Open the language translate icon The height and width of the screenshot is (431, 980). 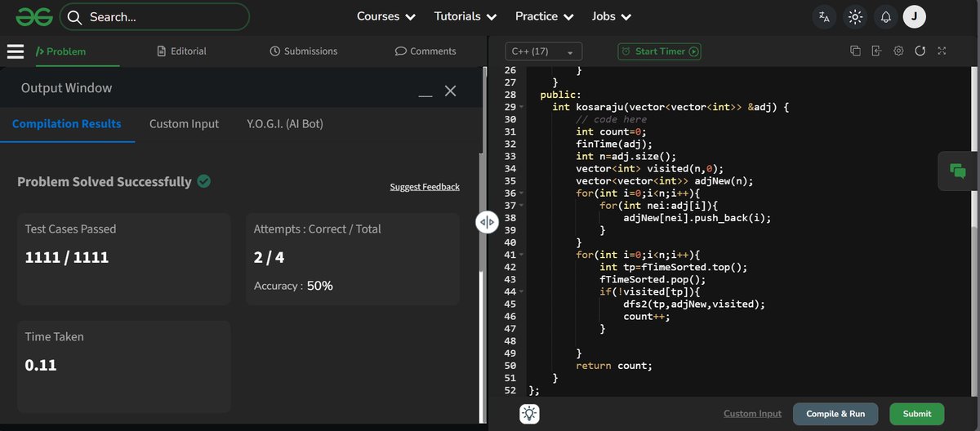(x=824, y=16)
